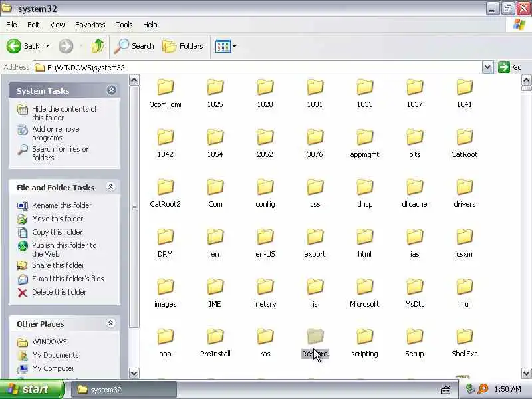Select the inetsrv folder icon
Image resolution: width=532 pixels, height=399 pixels.
point(265,287)
